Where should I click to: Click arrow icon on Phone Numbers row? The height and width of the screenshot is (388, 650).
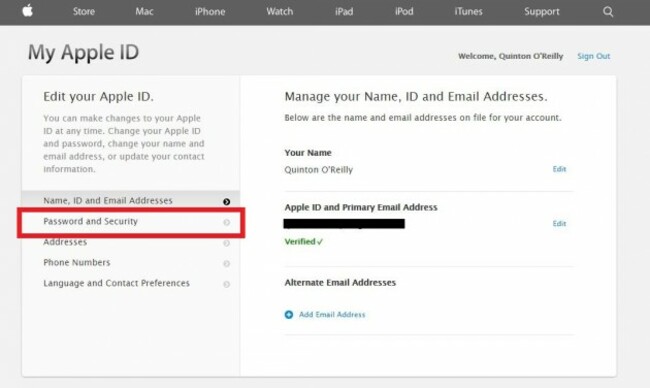point(226,264)
